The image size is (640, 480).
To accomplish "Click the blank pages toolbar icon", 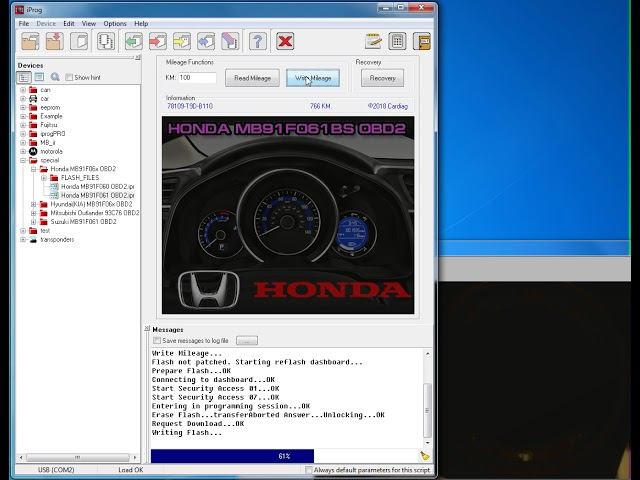I will [79, 41].
